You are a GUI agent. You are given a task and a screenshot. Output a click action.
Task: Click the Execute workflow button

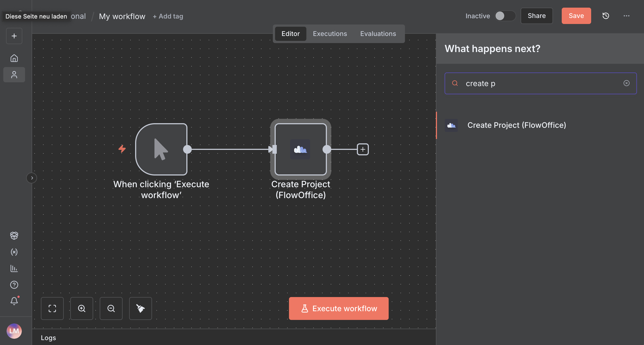(x=339, y=308)
